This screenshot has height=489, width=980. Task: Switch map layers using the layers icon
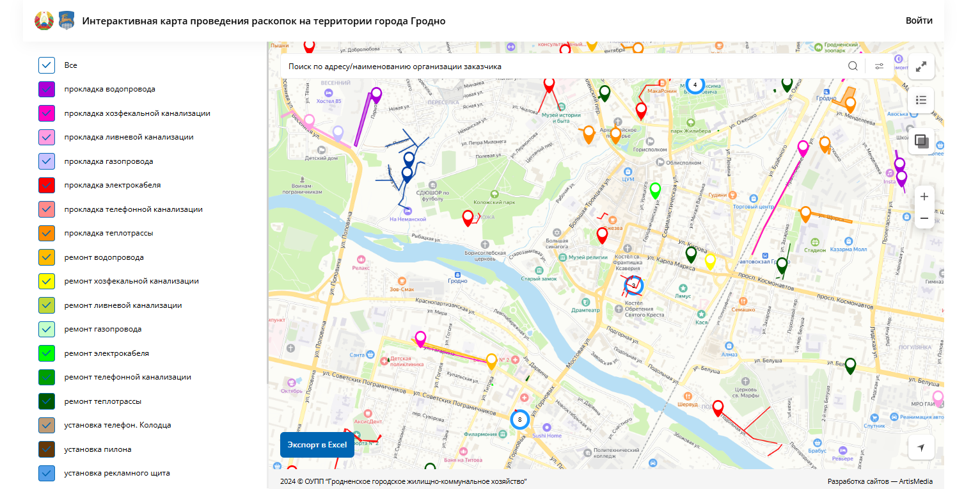click(x=921, y=141)
